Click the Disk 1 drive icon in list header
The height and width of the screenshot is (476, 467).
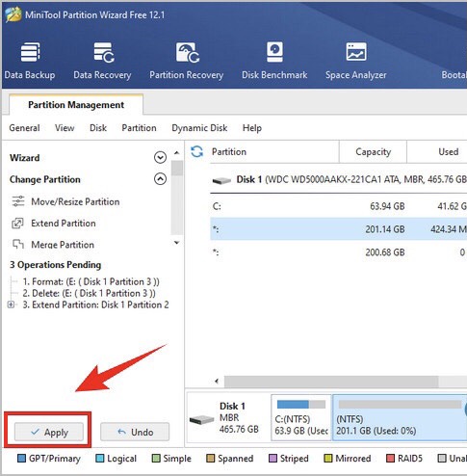(221, 180)
